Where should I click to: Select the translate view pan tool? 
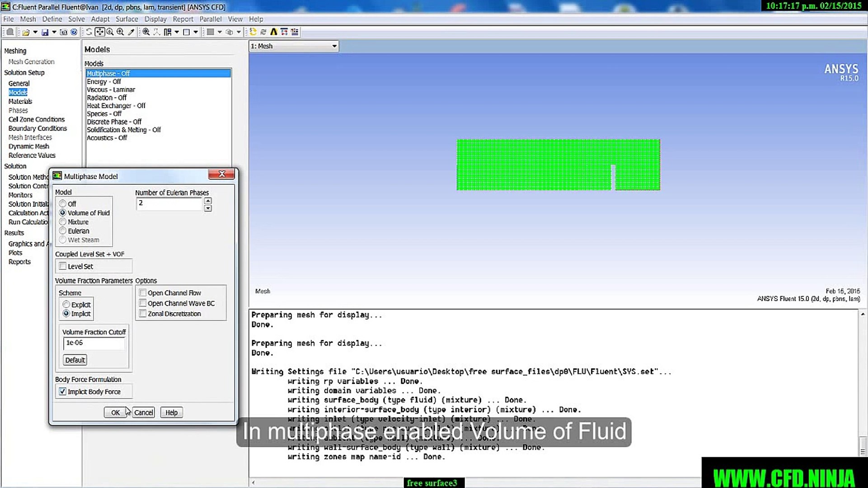(100, 32)
